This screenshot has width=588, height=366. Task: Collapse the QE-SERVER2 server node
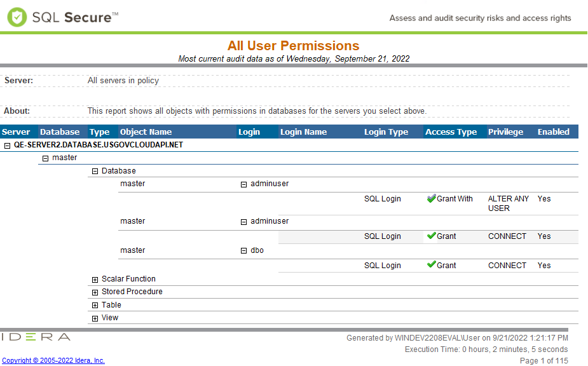point(8,145)
